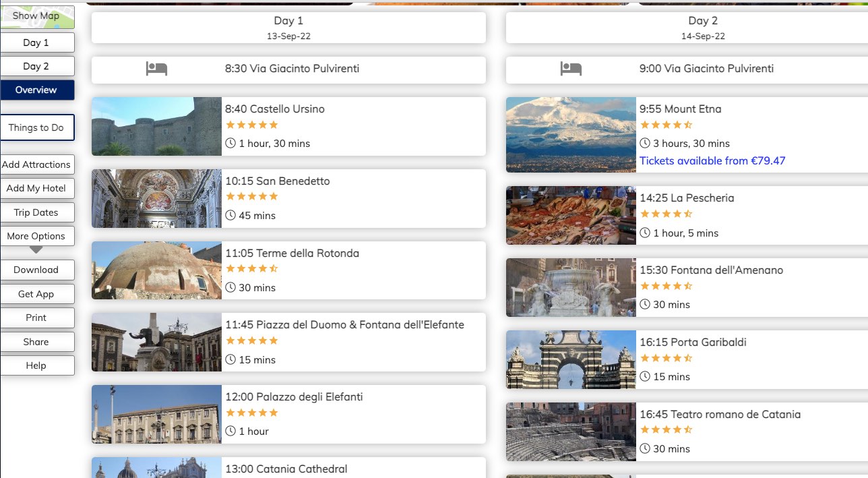This screenshot has width=868, height=478.
Task: Click the '8:40 Castello Ursino' title
Action: tap(275, 109)
